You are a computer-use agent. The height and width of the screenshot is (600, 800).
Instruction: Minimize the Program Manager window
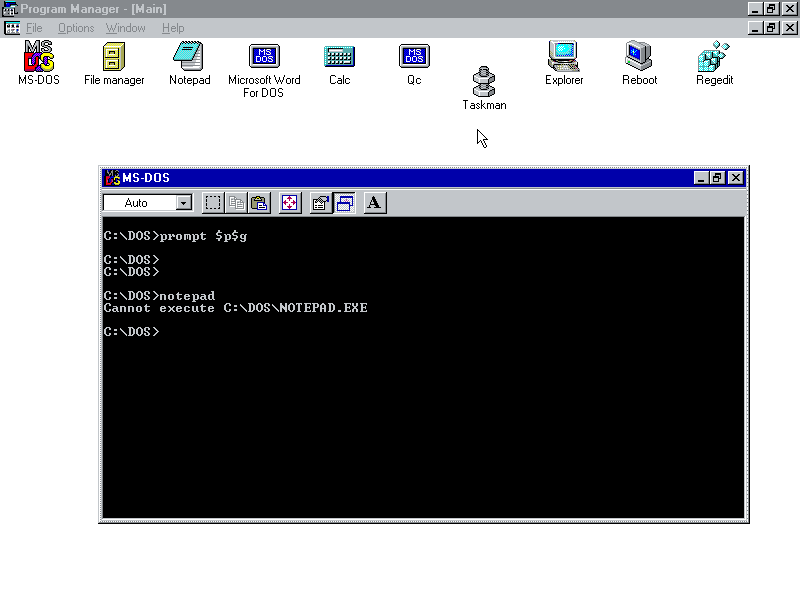pos(755,9)
